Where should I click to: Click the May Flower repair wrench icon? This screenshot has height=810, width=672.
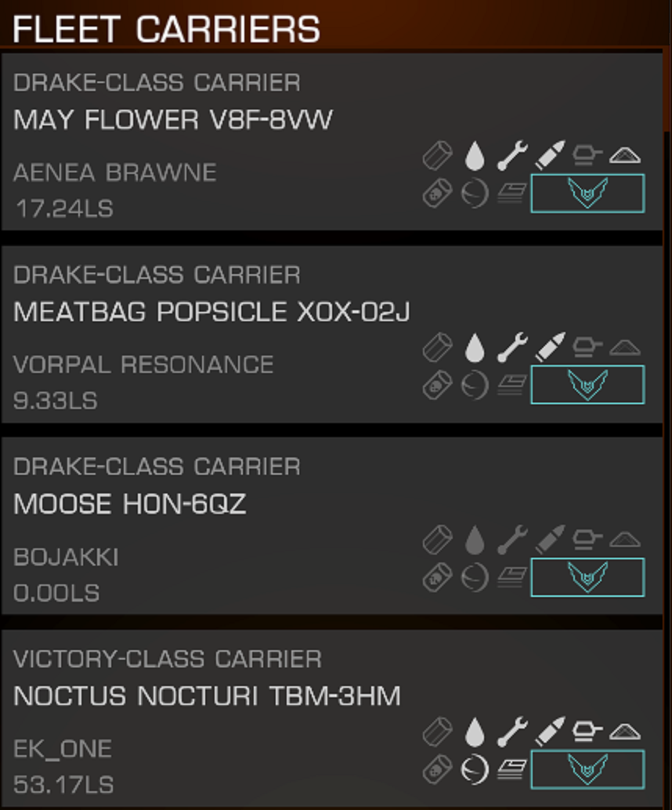[512, 155]
